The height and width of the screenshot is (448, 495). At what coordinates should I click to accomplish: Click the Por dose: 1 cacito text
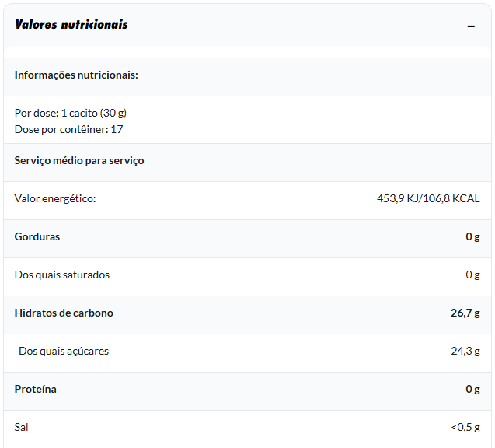coord(71,113)
